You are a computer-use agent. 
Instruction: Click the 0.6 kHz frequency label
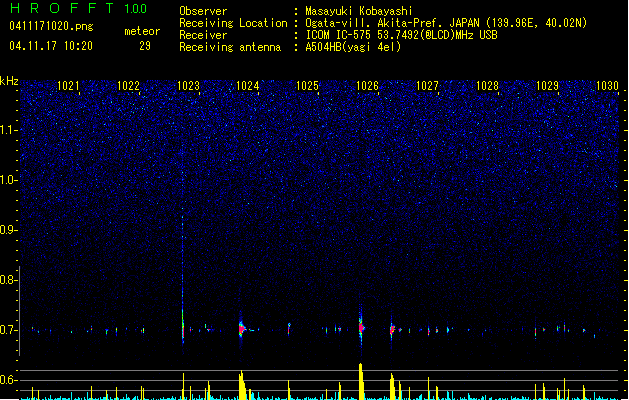(x=8, y=380)
